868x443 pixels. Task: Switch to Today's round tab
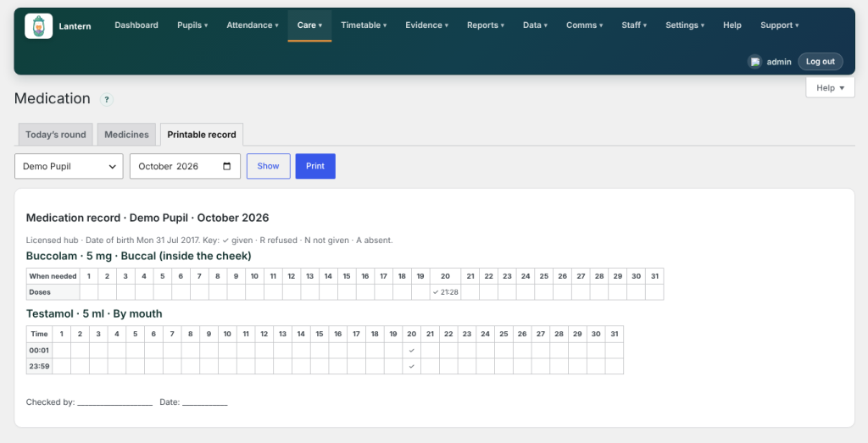pos(55,135)
